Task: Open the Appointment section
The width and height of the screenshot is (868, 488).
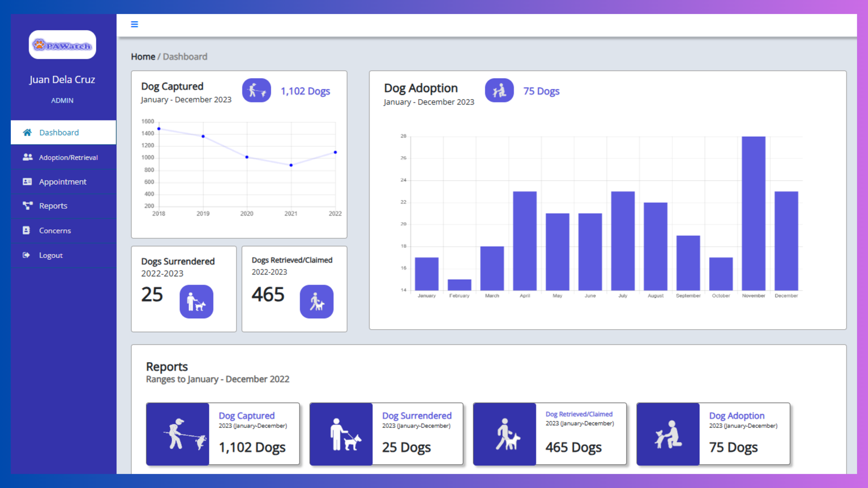Action: [62, 182]
